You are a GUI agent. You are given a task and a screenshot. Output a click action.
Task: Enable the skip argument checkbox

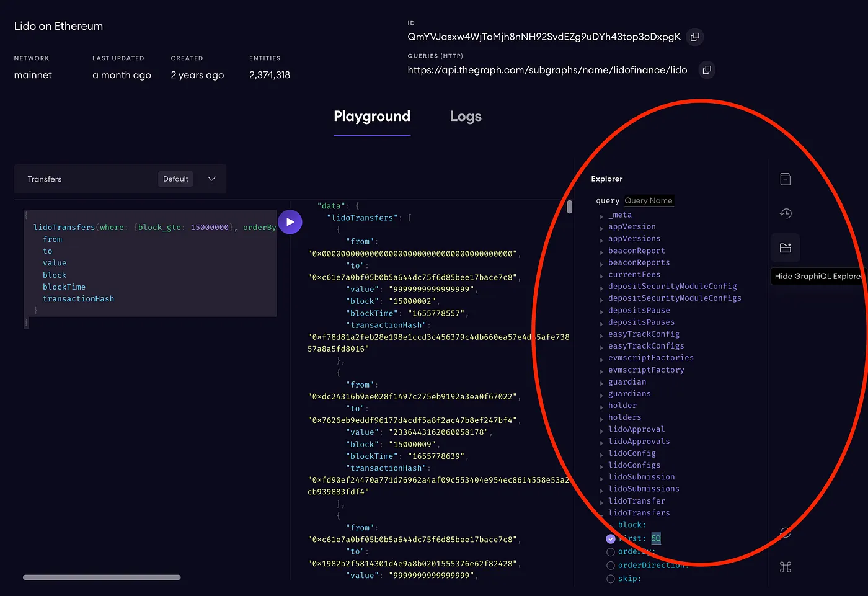tap(611, 579)
